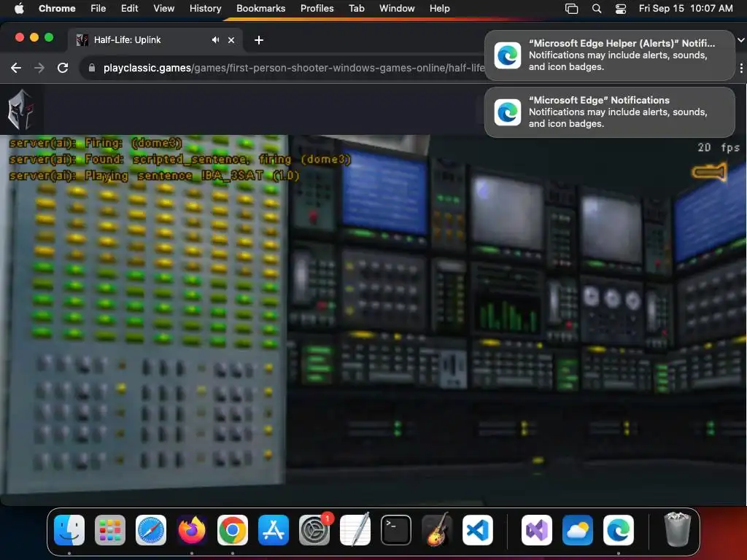Viewport: 747px width, 560px height.
Task: Expand the tab search chevron
Action: pos(741,40)
